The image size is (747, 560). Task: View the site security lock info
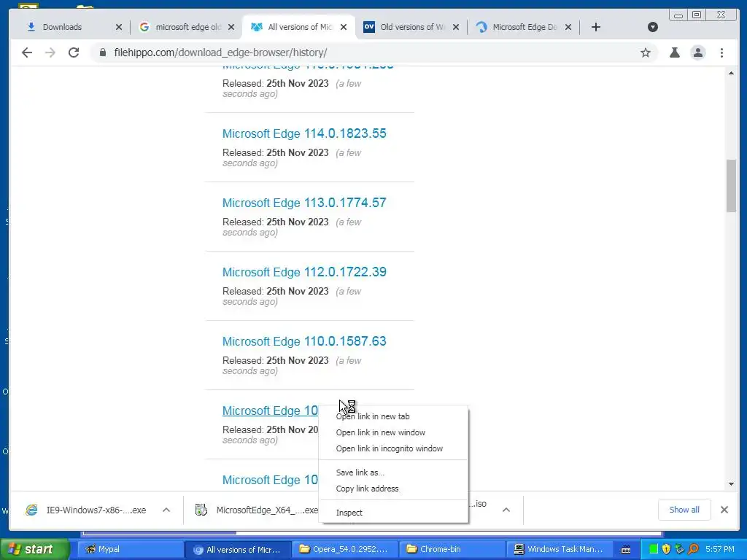pos(102,52)
